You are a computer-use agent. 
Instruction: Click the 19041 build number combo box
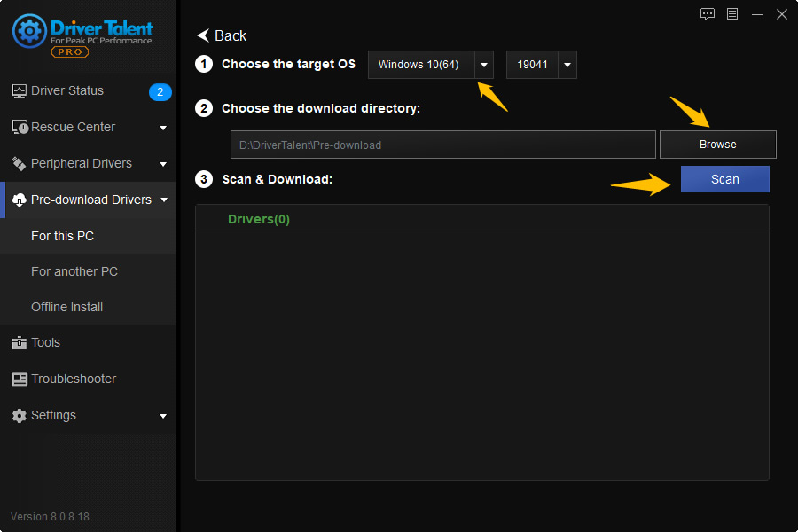point(542,65)
